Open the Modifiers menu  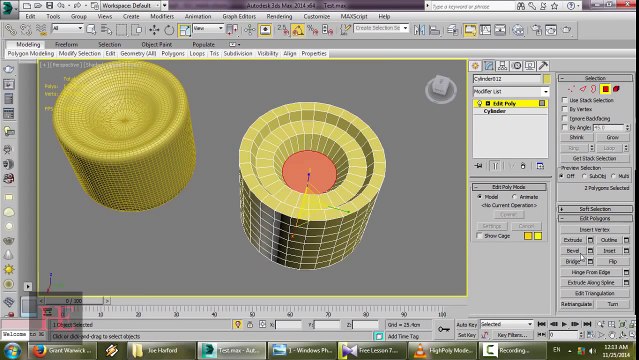pyautogui.click(x=162, y=16)
